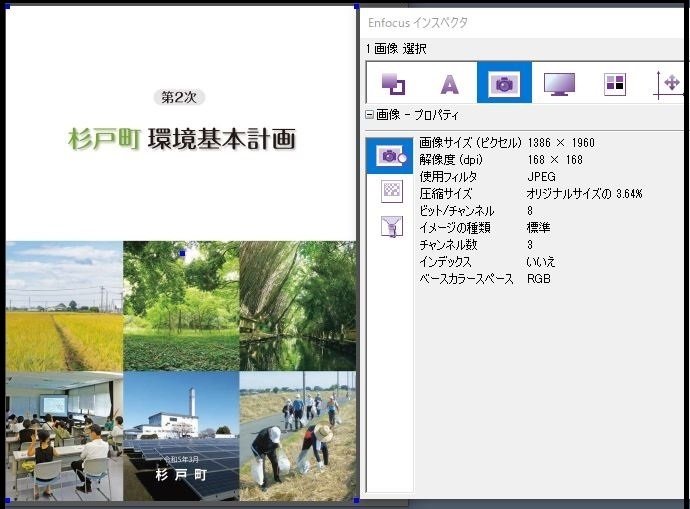The width and height of the screenshot is (690, 509).
Task: Click the top-right selection handle of the image
Action: 357,7
